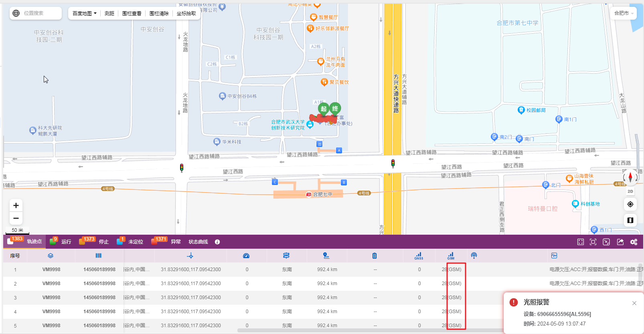Open the map layer type button
This screenshot has height=334, width=644.
(630, 220)
